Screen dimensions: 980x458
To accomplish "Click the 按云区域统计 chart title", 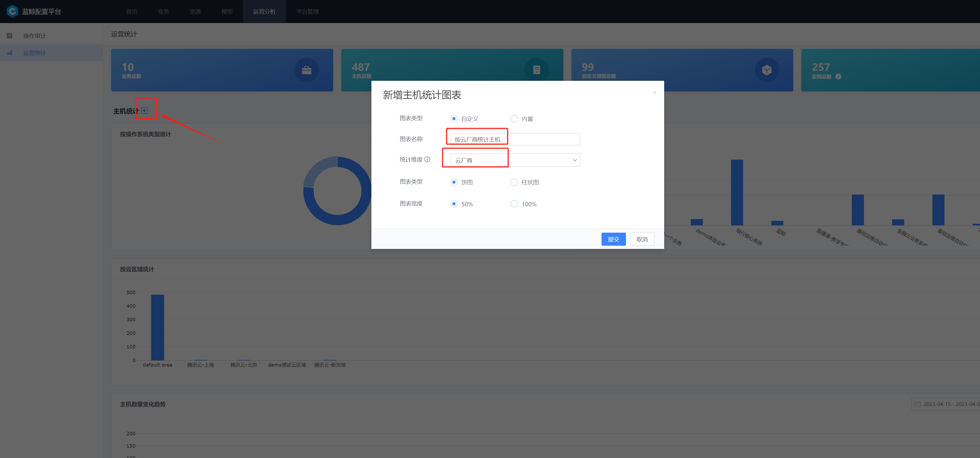I will 137,269.
